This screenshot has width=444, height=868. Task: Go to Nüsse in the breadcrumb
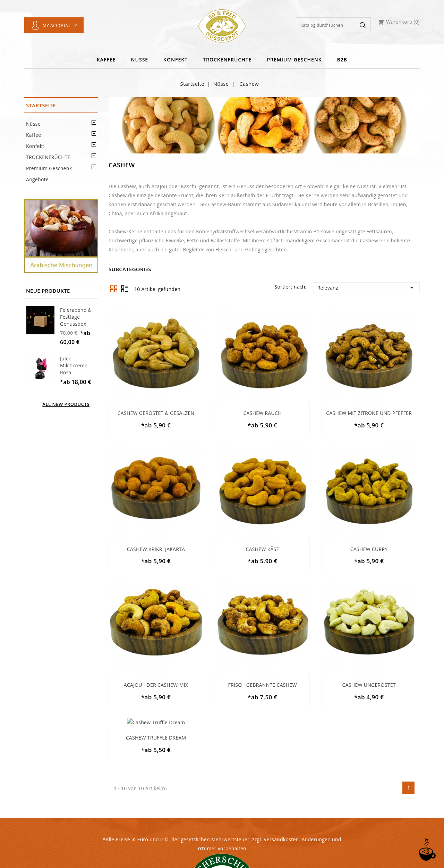click(221, 84)
